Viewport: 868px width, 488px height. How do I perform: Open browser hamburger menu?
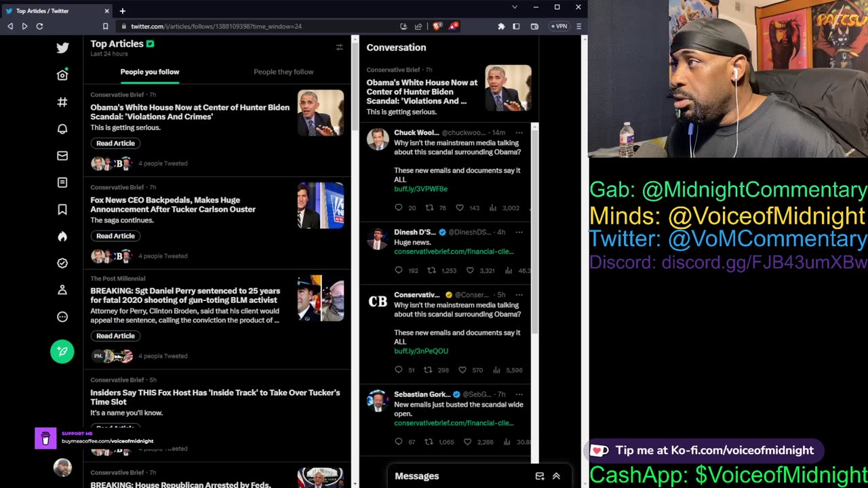578,26
